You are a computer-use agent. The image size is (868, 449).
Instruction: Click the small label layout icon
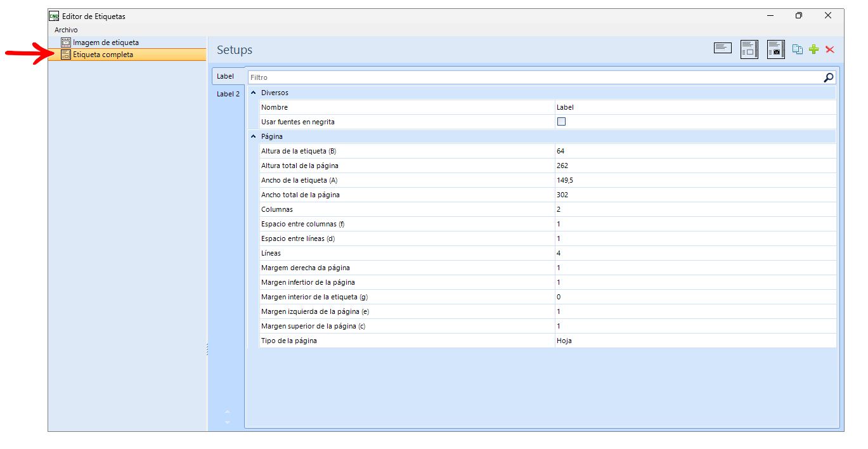[x=722, y=48]
